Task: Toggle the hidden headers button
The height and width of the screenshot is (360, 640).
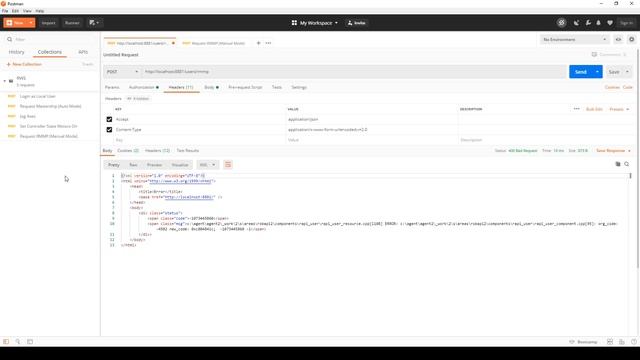Action: pos(138,99)
